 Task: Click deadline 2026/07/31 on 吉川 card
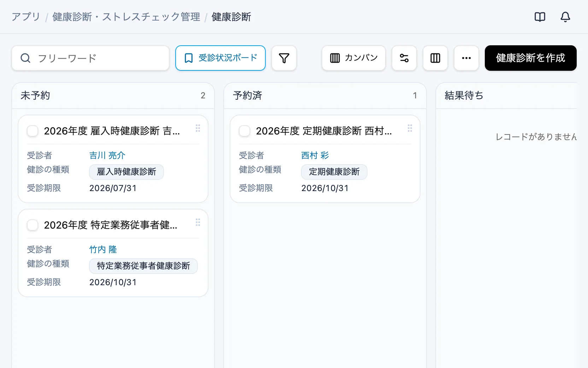coord(113,188)
